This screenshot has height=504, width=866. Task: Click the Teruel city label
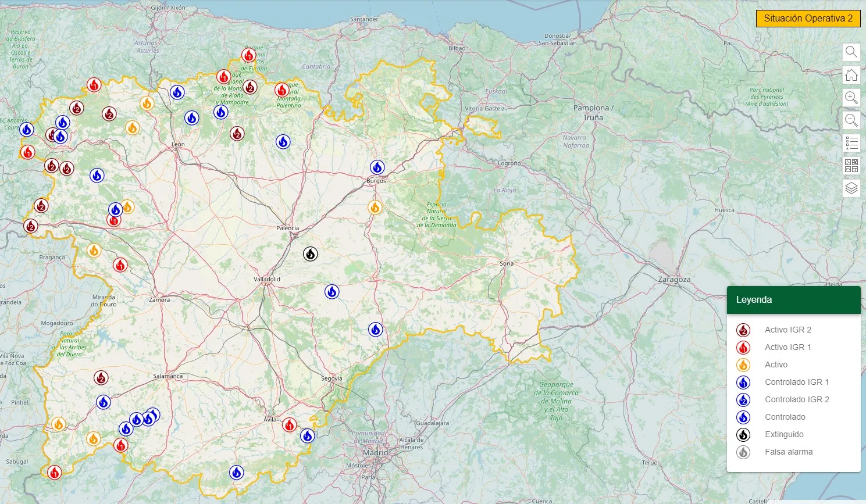[x=650, y=463]
